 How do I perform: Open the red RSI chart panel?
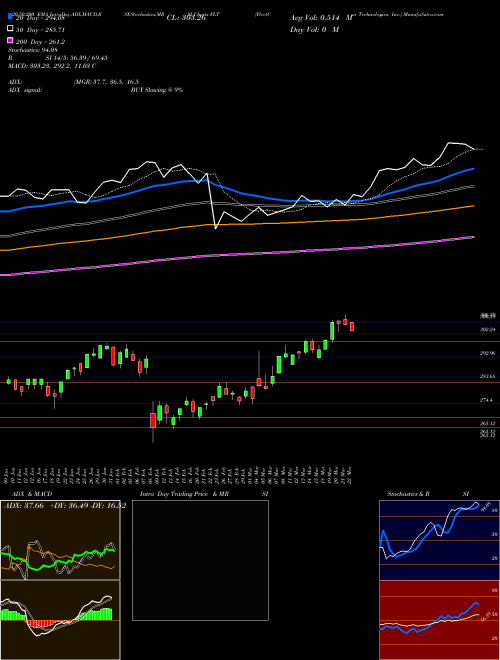point(439,620)
